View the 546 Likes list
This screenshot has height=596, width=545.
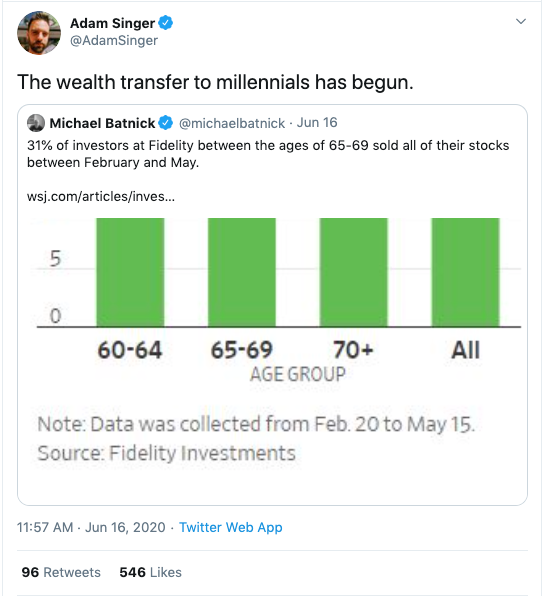point(151,572)
